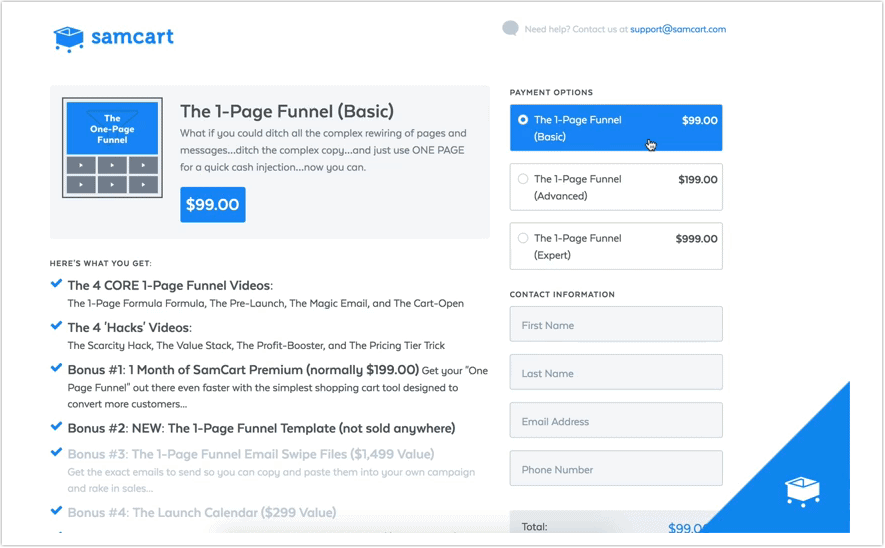Click the $199.00 price in Advanced option
This screenshot has width=885, height=548.
tap(698, 180)
